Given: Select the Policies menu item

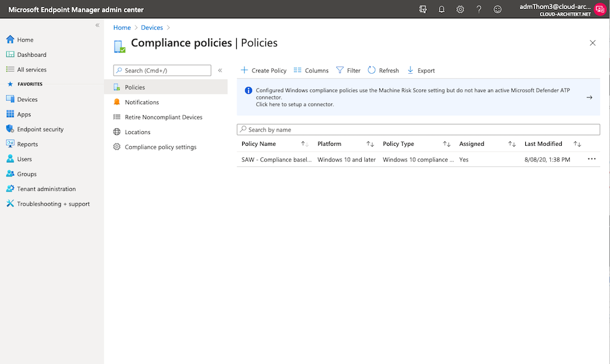Looking at the screenshot, I should 166,87.
